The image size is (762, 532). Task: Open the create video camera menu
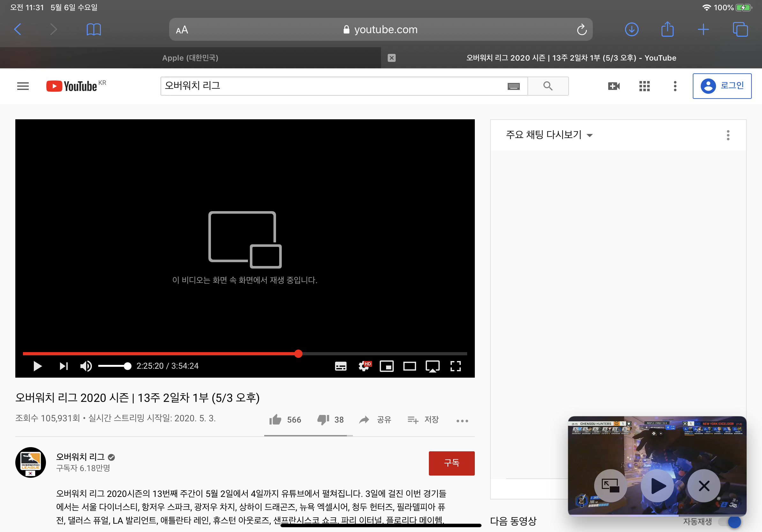614,86
